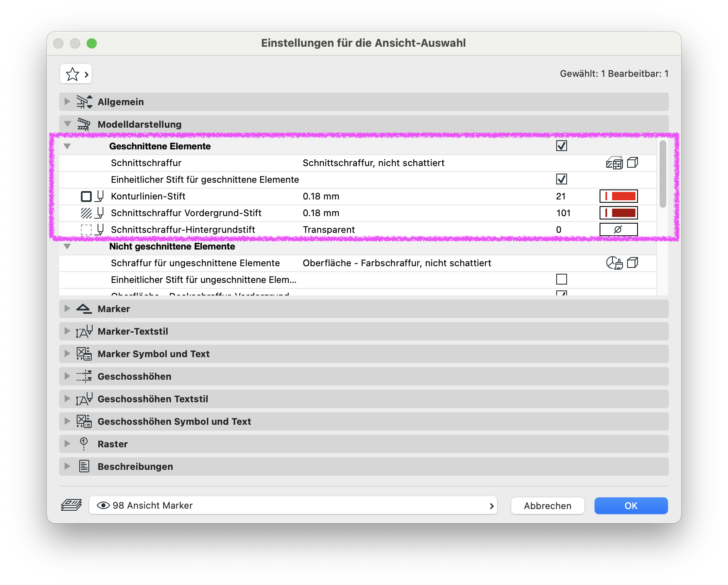Select ungeschnittene Elemente 3D box icon
This screenshot has height=585, width=728.
(x=633, y=263)
